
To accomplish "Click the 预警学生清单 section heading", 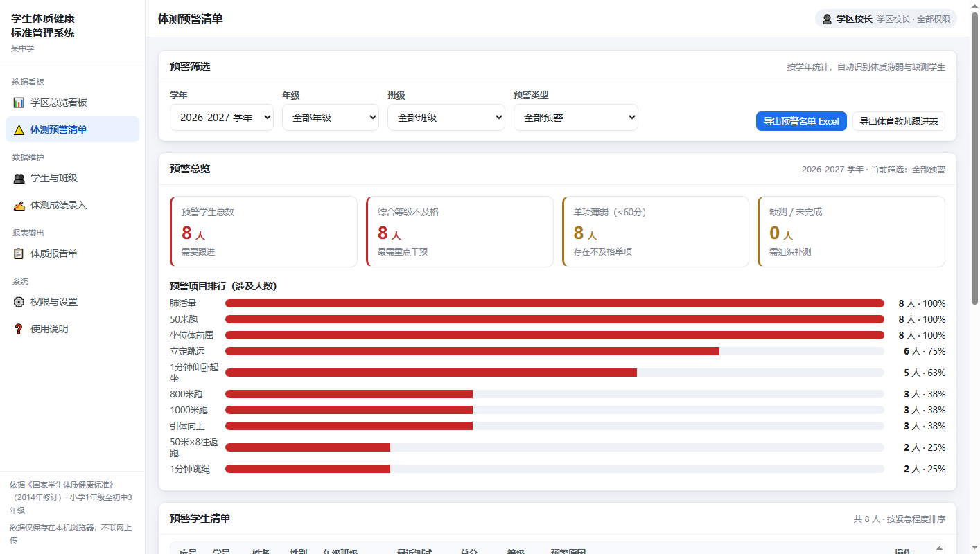I will pyautogui.click(x=200, y=518).
